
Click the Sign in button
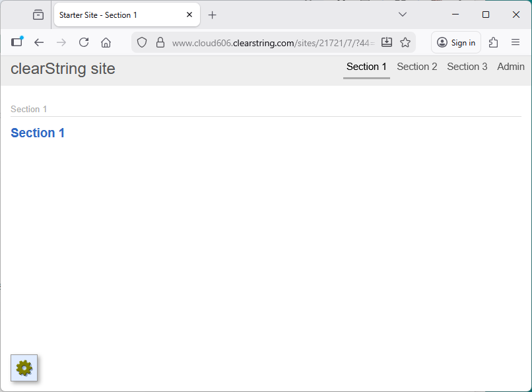pos(456,42)
